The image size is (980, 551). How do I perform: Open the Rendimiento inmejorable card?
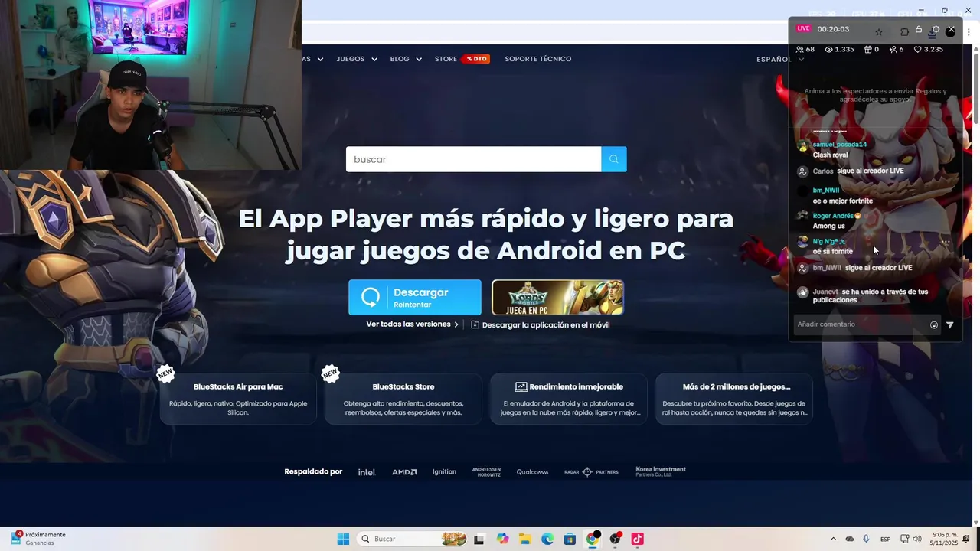pyautogui.click(x=569, y=399)
